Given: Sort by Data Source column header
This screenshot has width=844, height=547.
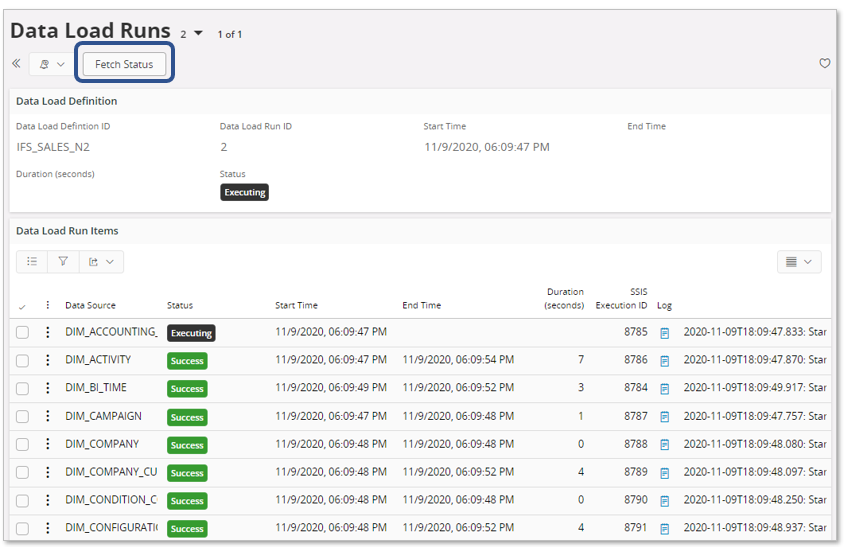Looking at the screenshot, I should (x=90, y=305).
